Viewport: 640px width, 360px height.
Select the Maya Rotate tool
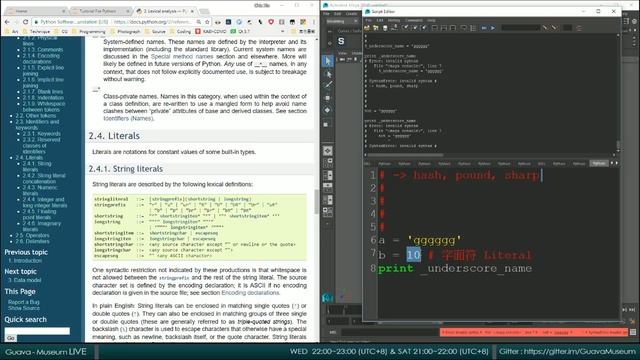coord(328,110)
